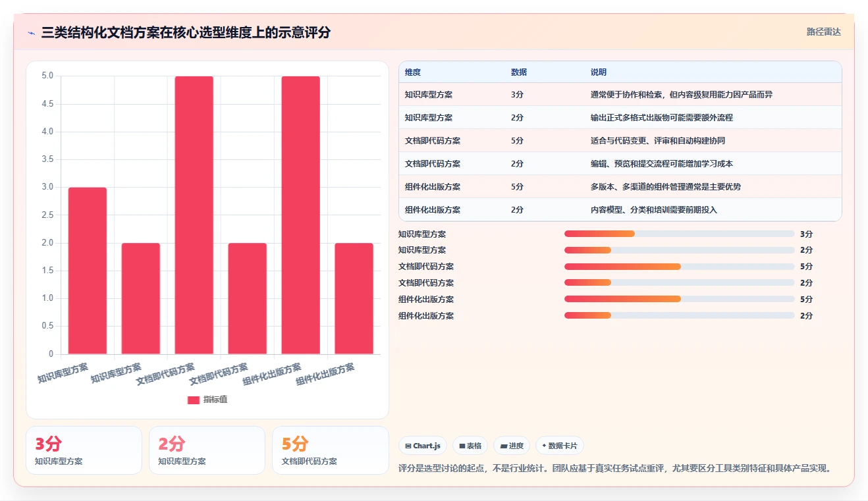
Task: Click table cell 内容模型、分类和培训需要前期投入
Action: (x=654, y=210)
